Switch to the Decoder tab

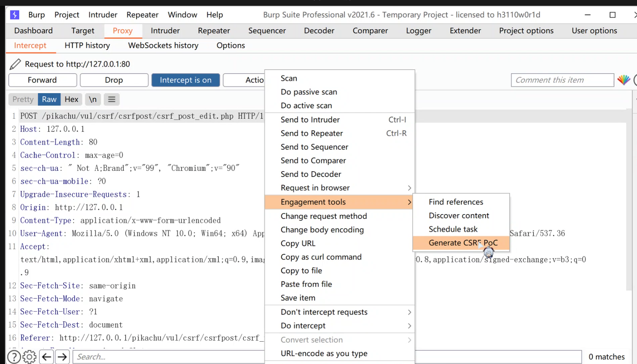click(319, 31)
